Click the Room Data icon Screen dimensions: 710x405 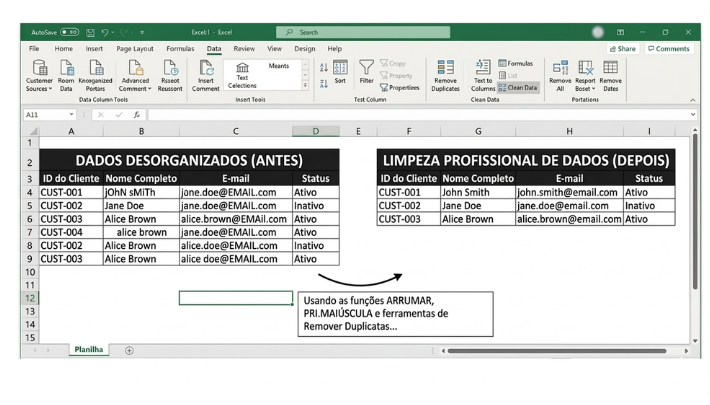point(66,68)
